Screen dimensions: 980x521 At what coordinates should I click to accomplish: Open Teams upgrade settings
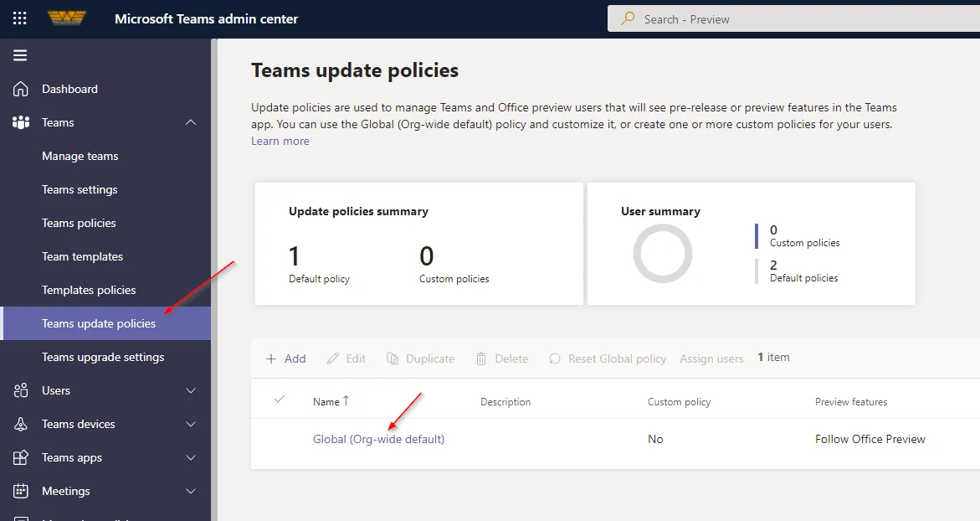(103, 357)
